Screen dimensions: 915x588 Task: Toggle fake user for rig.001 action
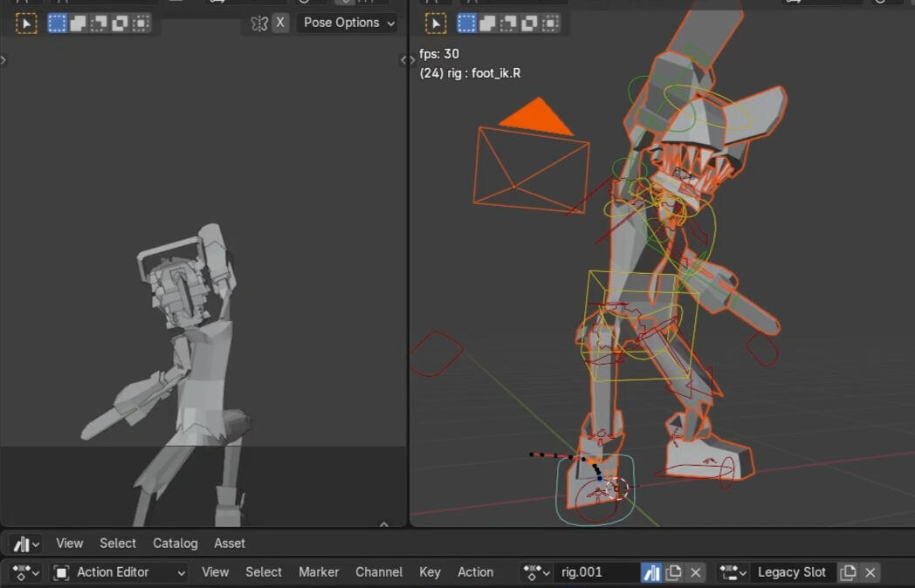[651, 572]
